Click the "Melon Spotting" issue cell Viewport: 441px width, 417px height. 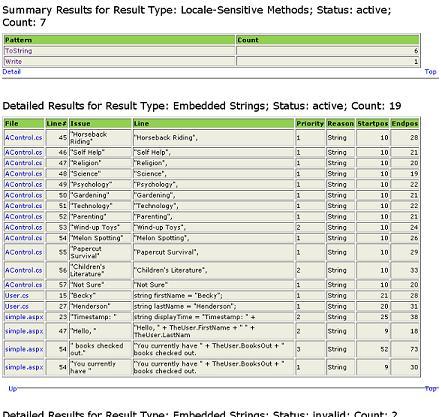click(100, 238)
